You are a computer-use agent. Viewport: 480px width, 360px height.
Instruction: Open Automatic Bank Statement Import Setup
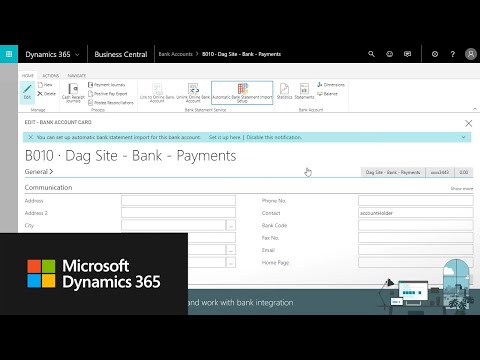tap(242, 93)
